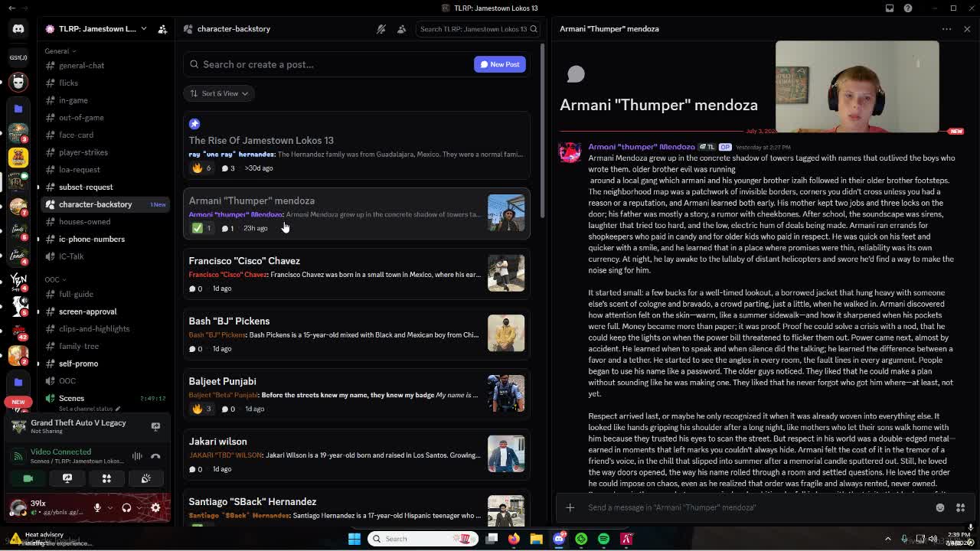
Task: Open the Sort & View dropdown
Action: tap(220, 93)
